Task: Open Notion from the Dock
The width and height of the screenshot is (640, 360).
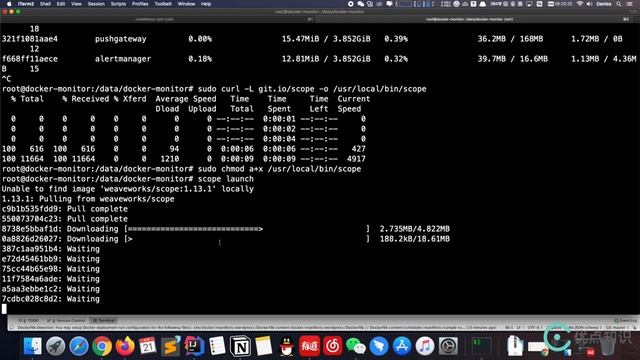Action: (240, 346)
